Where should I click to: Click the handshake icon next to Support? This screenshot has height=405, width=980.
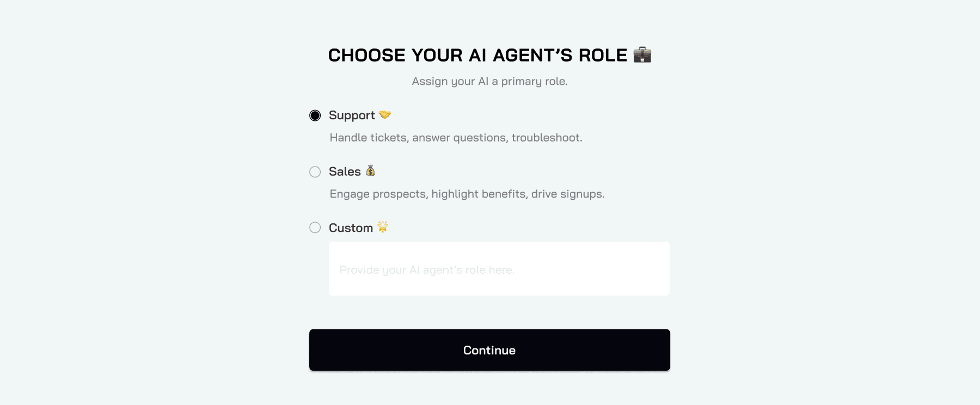[385, 115]
